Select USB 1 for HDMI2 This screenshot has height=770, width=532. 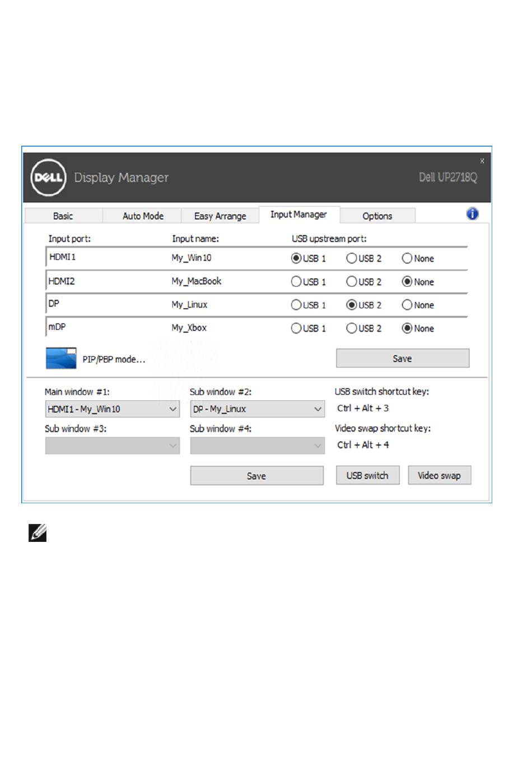pos(296,282)
